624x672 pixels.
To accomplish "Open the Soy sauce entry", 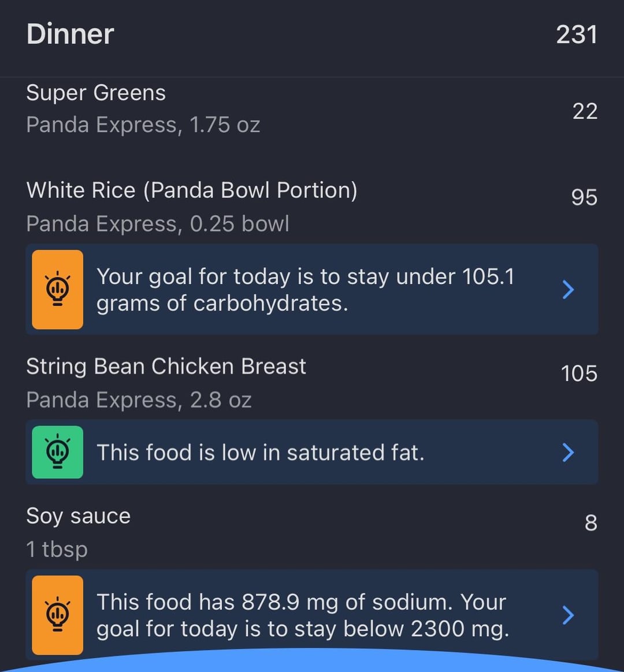I will [x=312, y=532].
